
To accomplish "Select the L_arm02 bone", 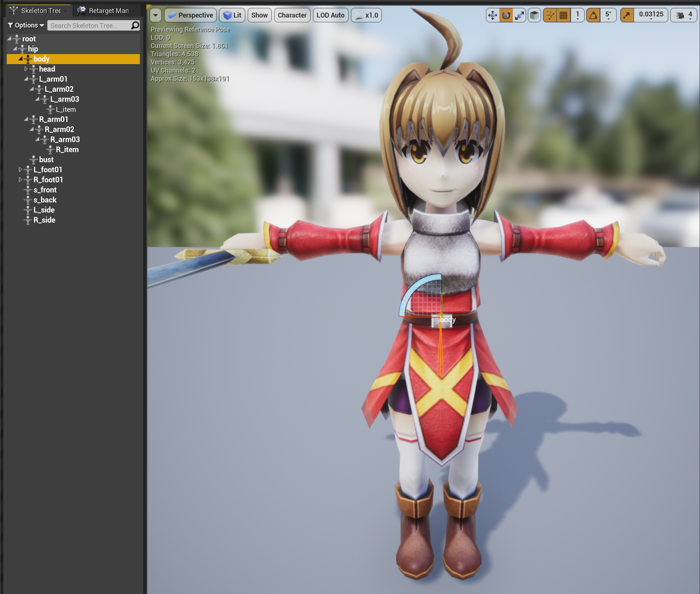I will pos(59,89).
